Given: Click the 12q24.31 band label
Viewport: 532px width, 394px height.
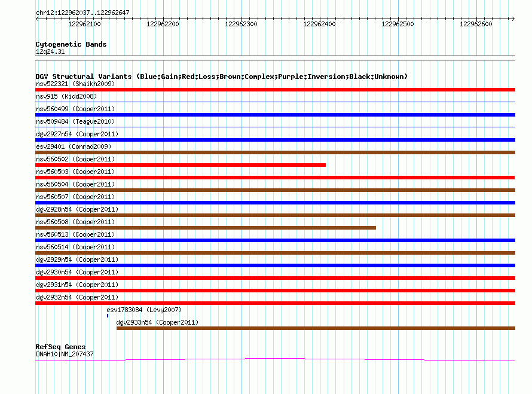Looking at the screenshot, I should (x=50, y=51).
